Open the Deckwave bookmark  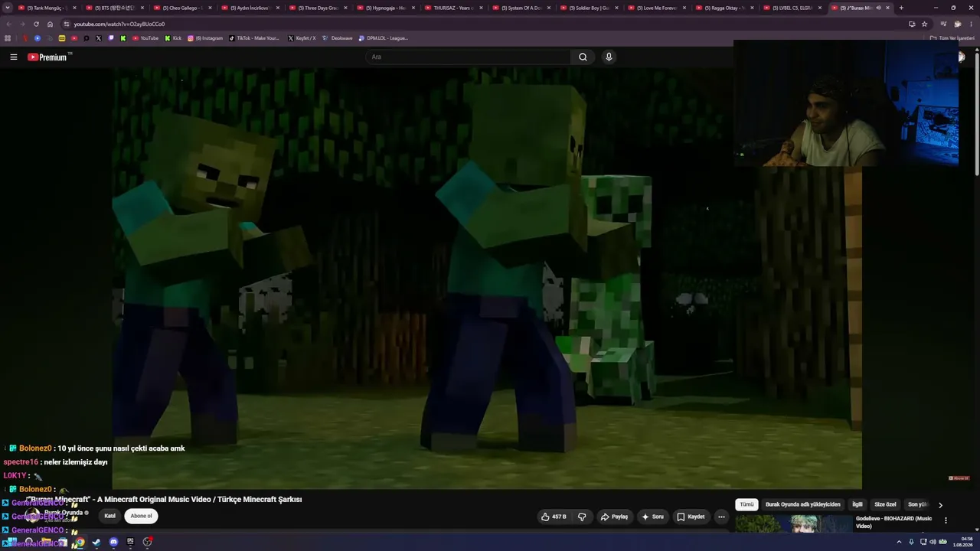[337, 38]
